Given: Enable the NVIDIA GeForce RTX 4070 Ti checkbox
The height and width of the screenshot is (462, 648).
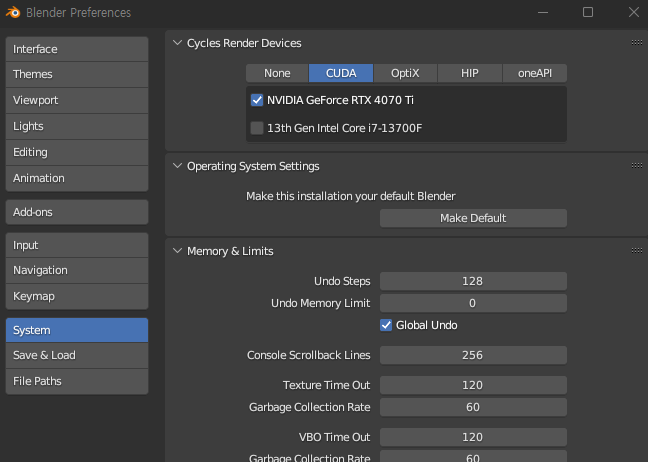Looking at the screenshot, I should [257, 100].
